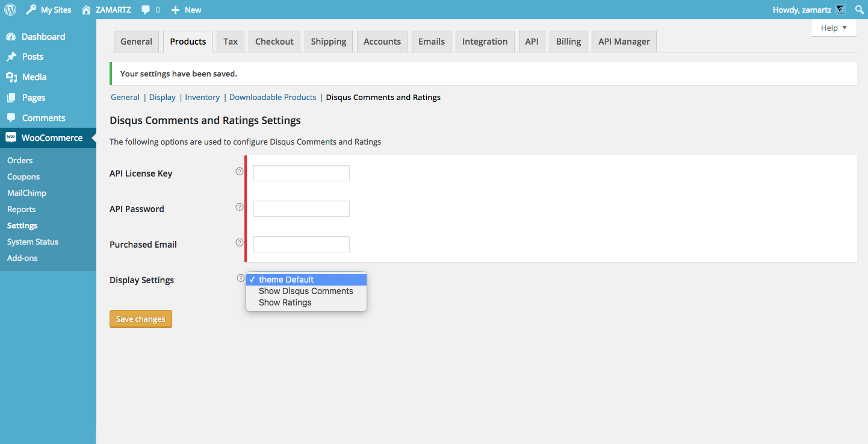Select Show Disqus Comments option
The width and height of the screenshot is (868, 444).
306,291
